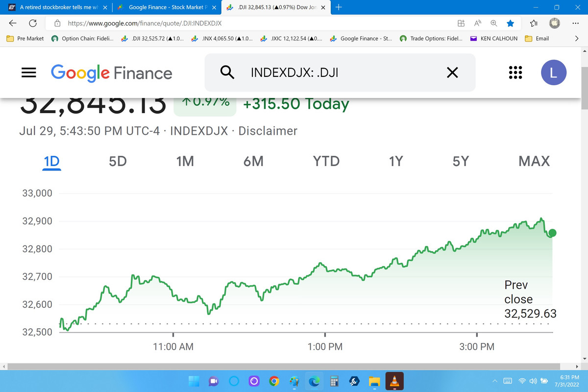This screenshot has width=588, height=392.
Task: Switch to Google Finance Stock Market tab
Action: (167, 7)
